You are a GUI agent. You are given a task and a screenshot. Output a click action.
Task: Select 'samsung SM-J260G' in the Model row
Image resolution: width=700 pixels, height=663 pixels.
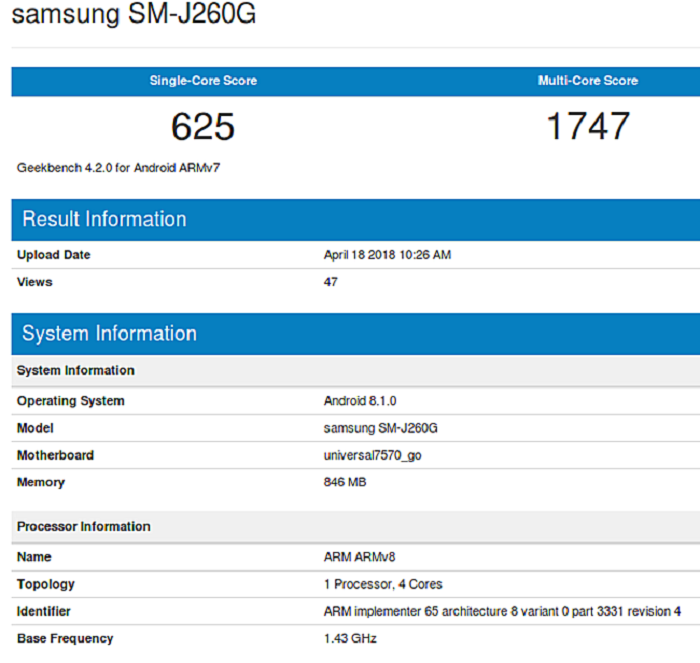pyautogui.click(x=380, y=428)
